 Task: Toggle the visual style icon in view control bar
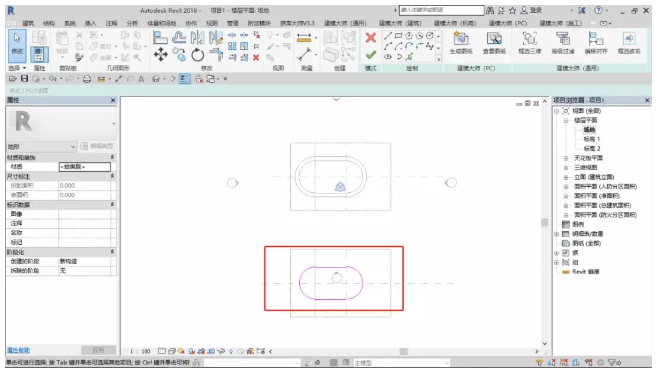172,351
